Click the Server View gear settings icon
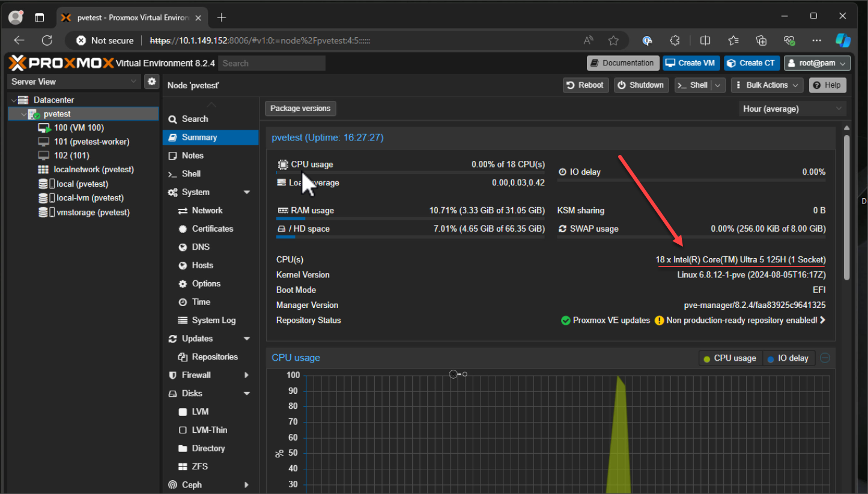Viewport: 868px width, 494px height. 152,82
